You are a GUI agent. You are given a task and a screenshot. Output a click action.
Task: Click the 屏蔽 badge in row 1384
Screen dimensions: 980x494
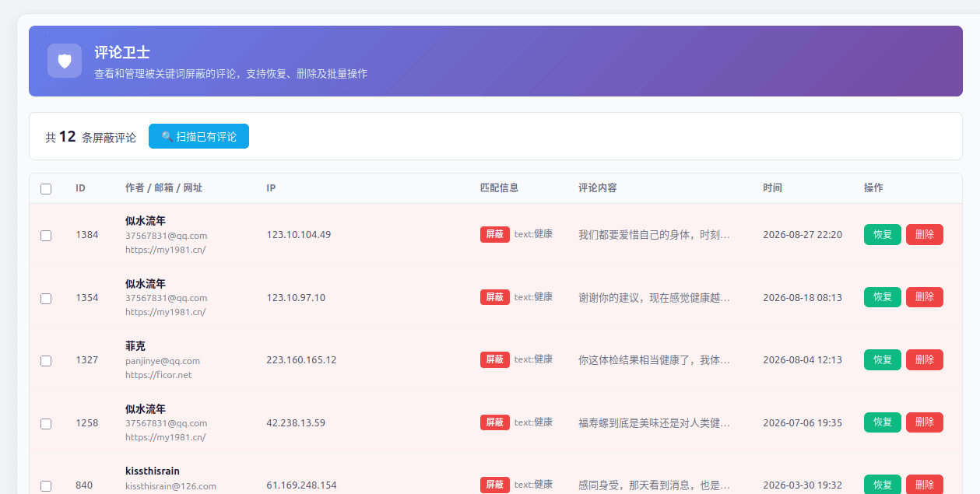495,234
